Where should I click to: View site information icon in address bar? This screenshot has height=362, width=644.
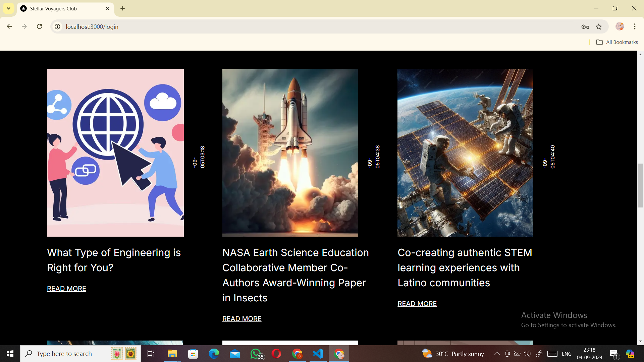[x=58, y=27]
